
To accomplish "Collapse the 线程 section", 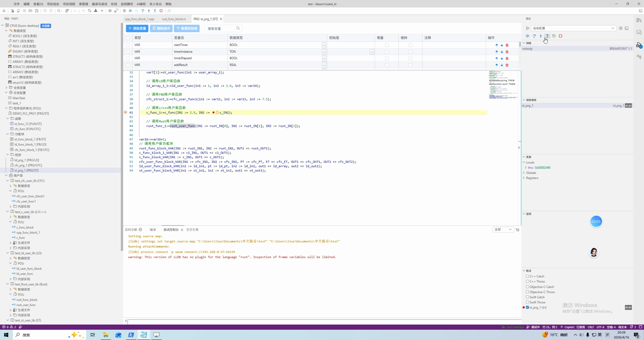I will [524, 43].
